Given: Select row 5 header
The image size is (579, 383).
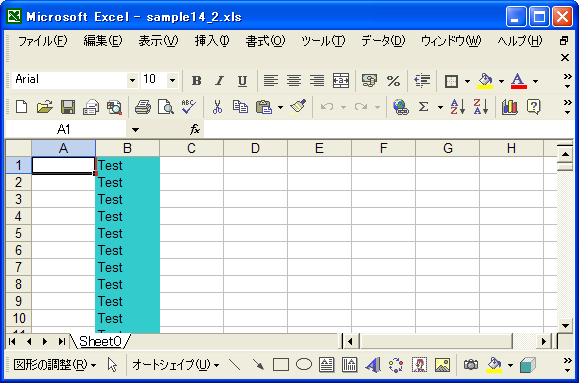Looking at the screenshot, I should coord(18,233).
